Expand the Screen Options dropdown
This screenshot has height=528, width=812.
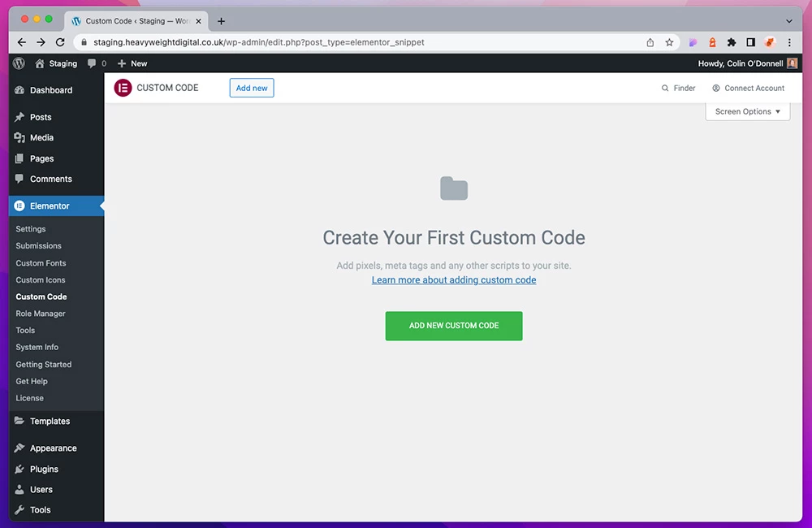point(747,111)
